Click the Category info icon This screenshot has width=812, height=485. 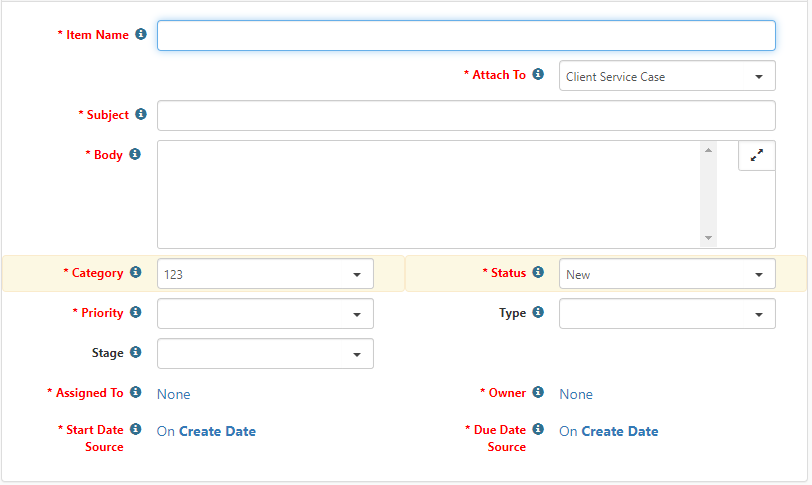coord(136,273)
